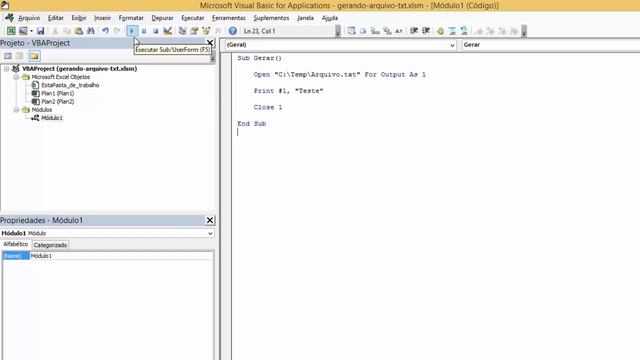Screen dimensions: 640x360
Task: Close the Projeto - VBAProject panel
Action: (x=210, y=42)
